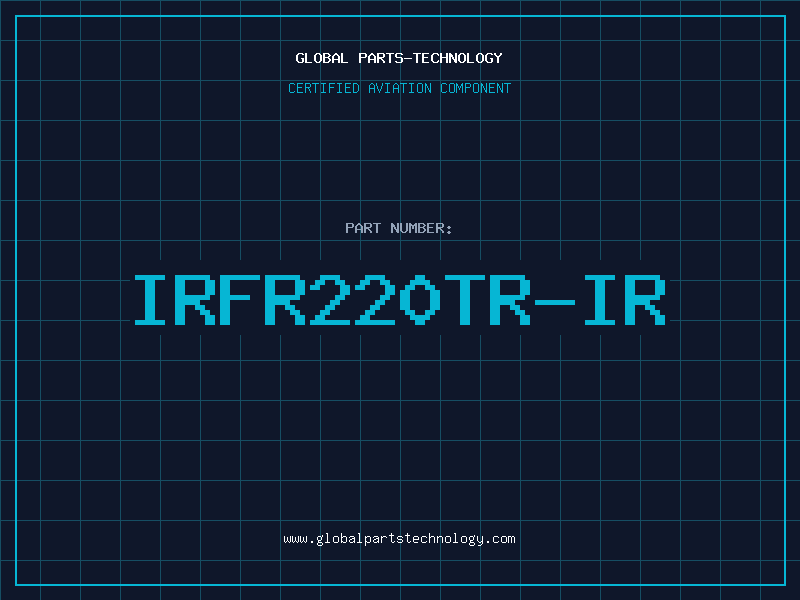Open the www.globalpartstechnology.com website link
Viewport: 800px width, 600px height.
399,539
